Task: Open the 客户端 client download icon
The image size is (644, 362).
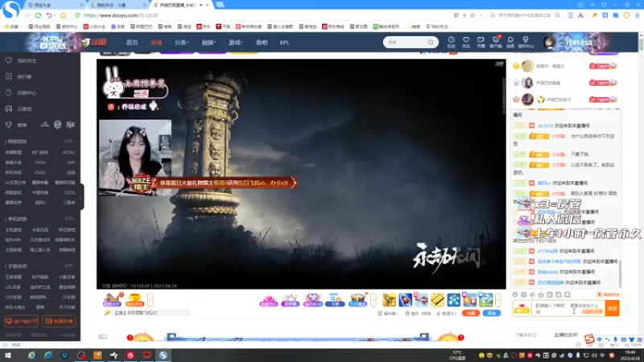Action: pyautogui.click(x=496, y=42)
